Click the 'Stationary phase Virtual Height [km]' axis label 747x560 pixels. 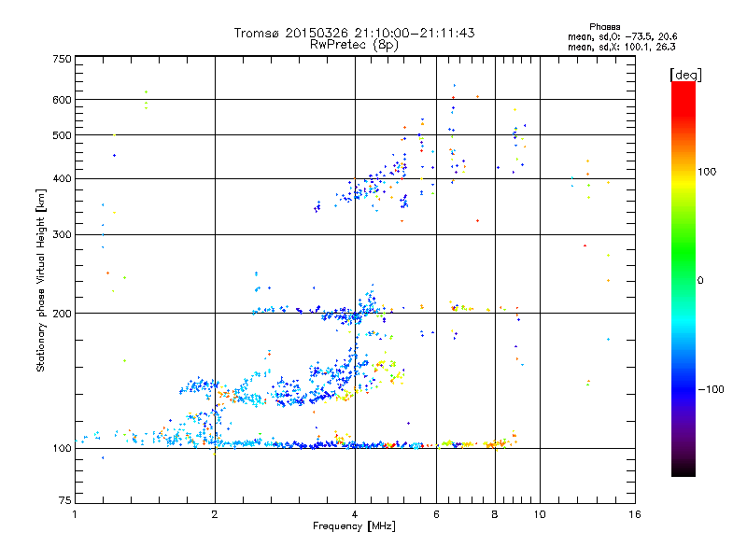tap(40, 280)
